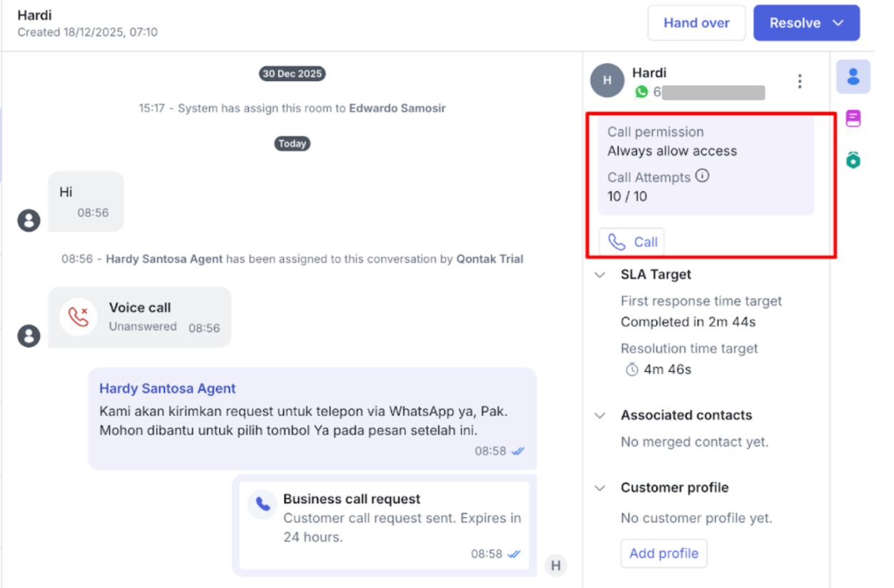Click the 30 Dec 2025 date badge
894x588 pixels.
(x=292, y=73)
